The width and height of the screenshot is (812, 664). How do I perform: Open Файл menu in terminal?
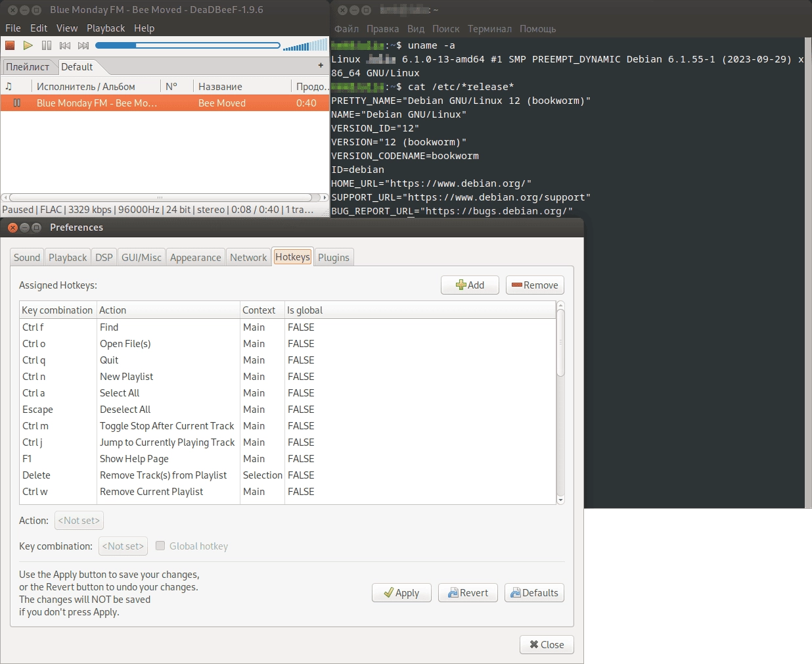click(346, 29)
